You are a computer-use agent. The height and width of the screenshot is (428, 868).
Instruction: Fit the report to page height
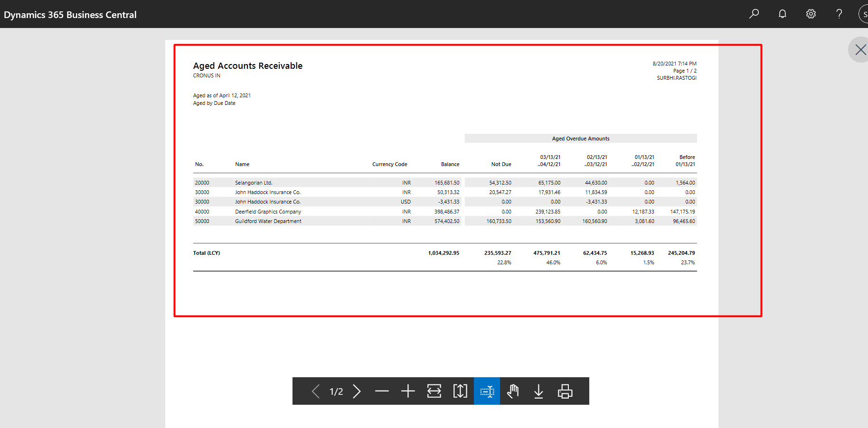coord(460,391)
